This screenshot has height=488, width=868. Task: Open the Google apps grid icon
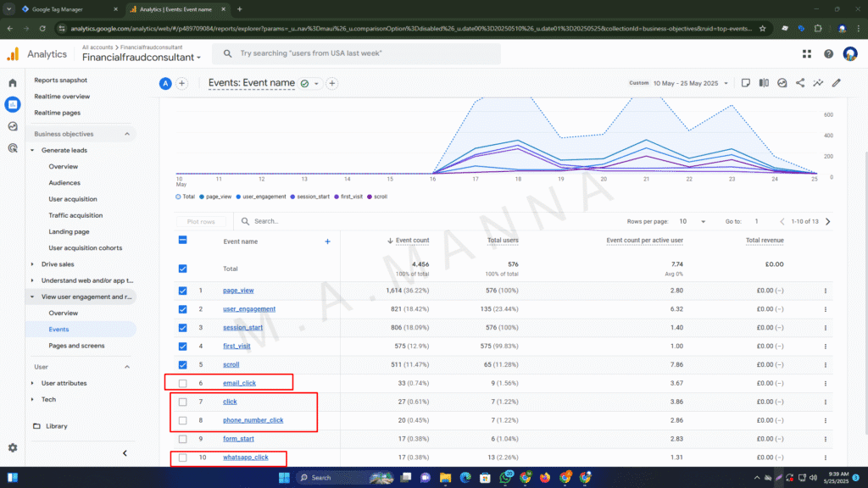tap(806, 54)
